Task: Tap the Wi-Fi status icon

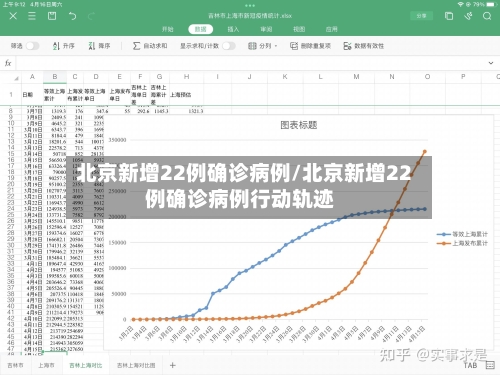Action: (460, 4)
